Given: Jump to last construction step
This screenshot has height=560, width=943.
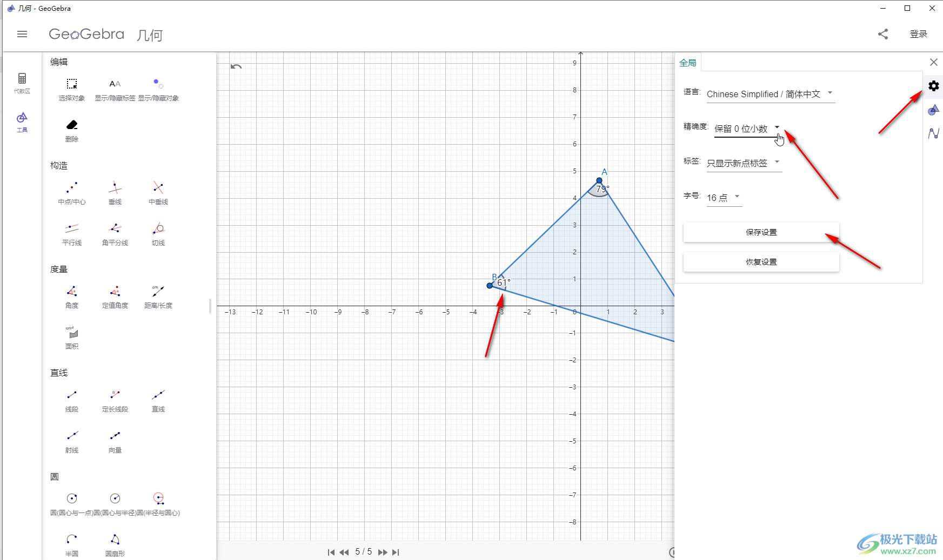Looking at the screenshot, I should (396, 552).
